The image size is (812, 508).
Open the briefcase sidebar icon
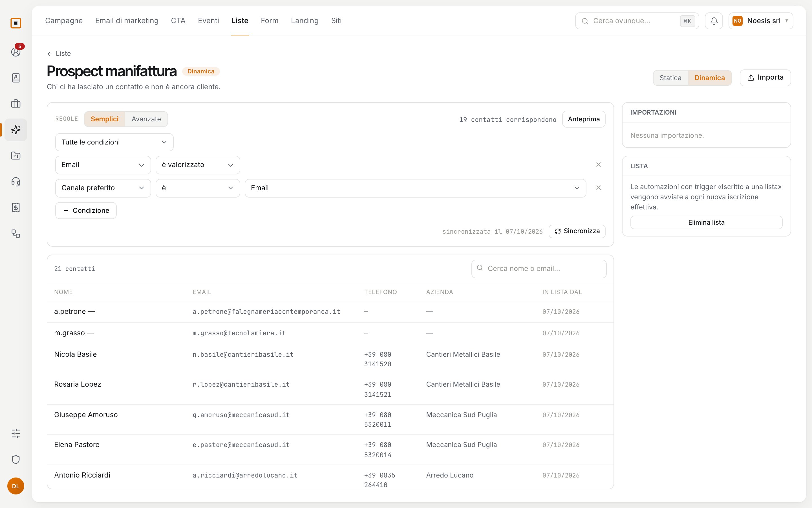16,104
